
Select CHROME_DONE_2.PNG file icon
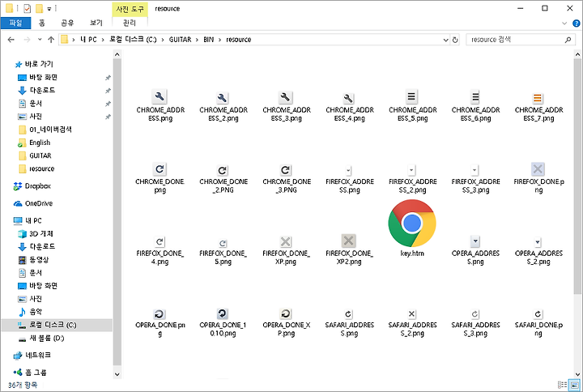[223, 171]
